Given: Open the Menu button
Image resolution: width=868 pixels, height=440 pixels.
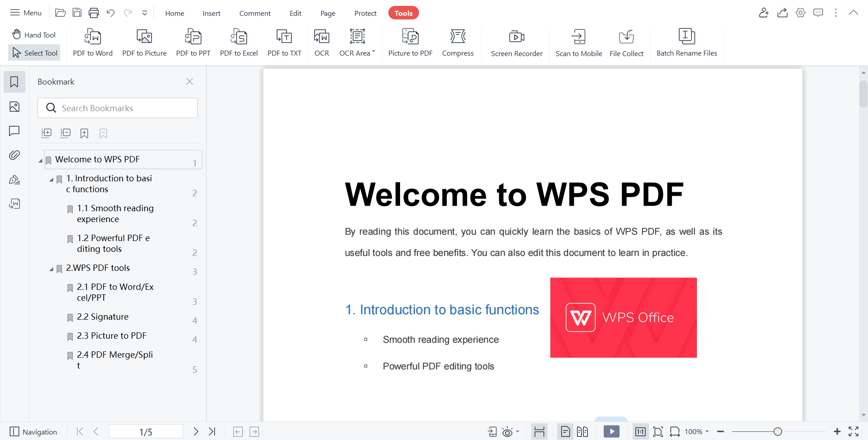Looking at the screenshot, I should click(26, 13).
